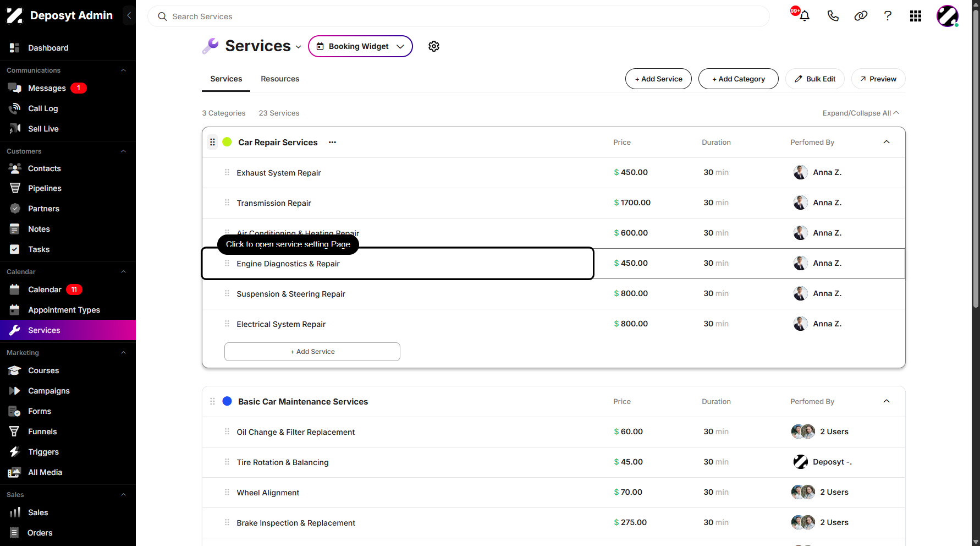
Task: Click the Bulk Edit button
Action: pyautogui.click(x=815, y=79)
